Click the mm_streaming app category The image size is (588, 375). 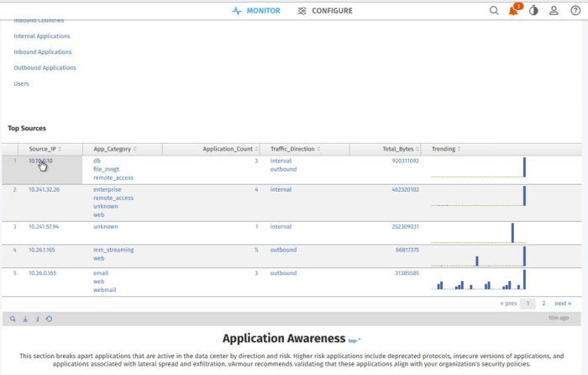pyautogui.click(x=113, y=250)
